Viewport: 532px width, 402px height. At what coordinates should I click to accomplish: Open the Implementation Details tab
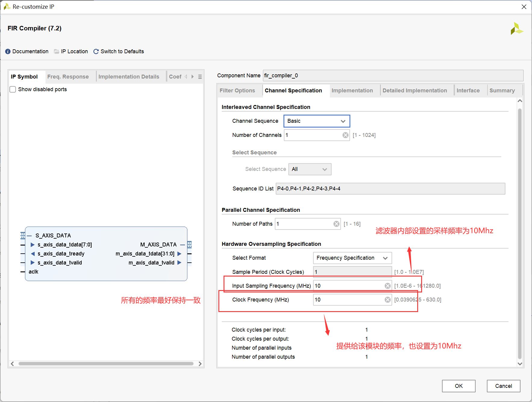(x=129, y=77)
